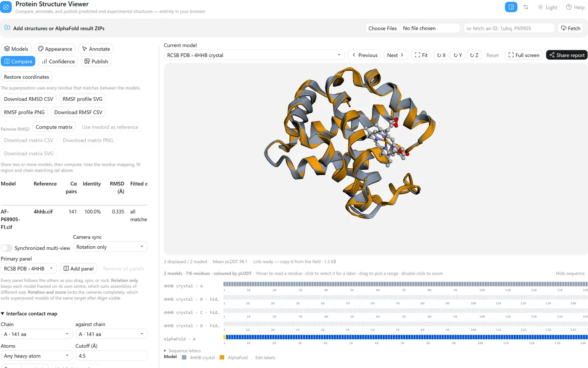The image size is (588, 368).
Task: Rotate about X axis button
Action: click(x=441, y=55)
